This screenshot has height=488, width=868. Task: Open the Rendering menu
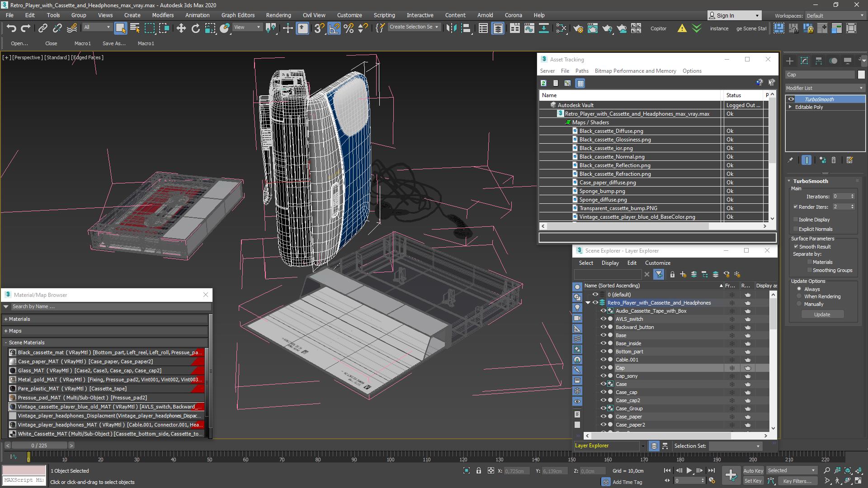pos(278,15)
